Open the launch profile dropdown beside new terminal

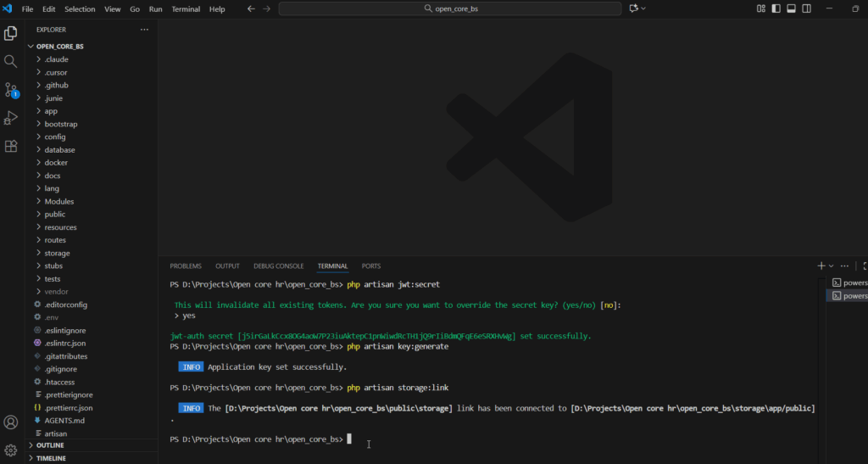pyautogui.click(x=832, y=266)
